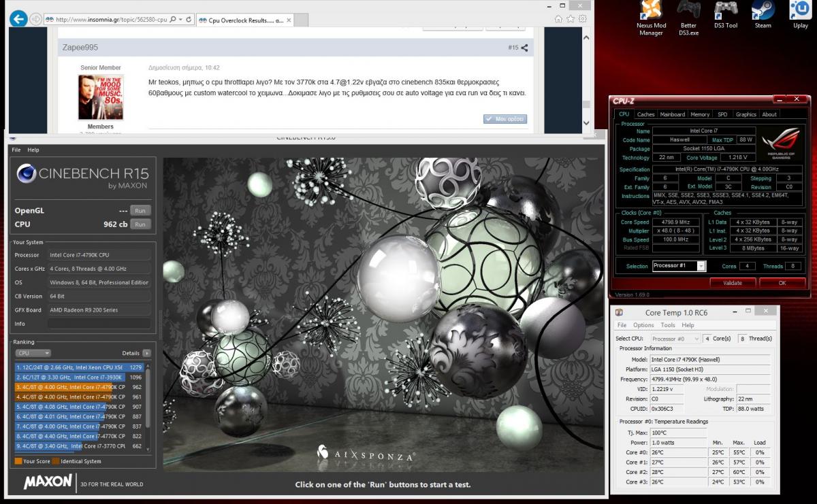The height and width of the screenshot is (504, 817).
Task: Click Zapee995's avatar image
Action: point(101,97)
